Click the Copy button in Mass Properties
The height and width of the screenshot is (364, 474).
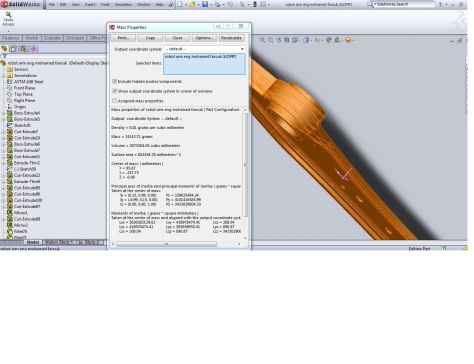(x=150, y=38)
